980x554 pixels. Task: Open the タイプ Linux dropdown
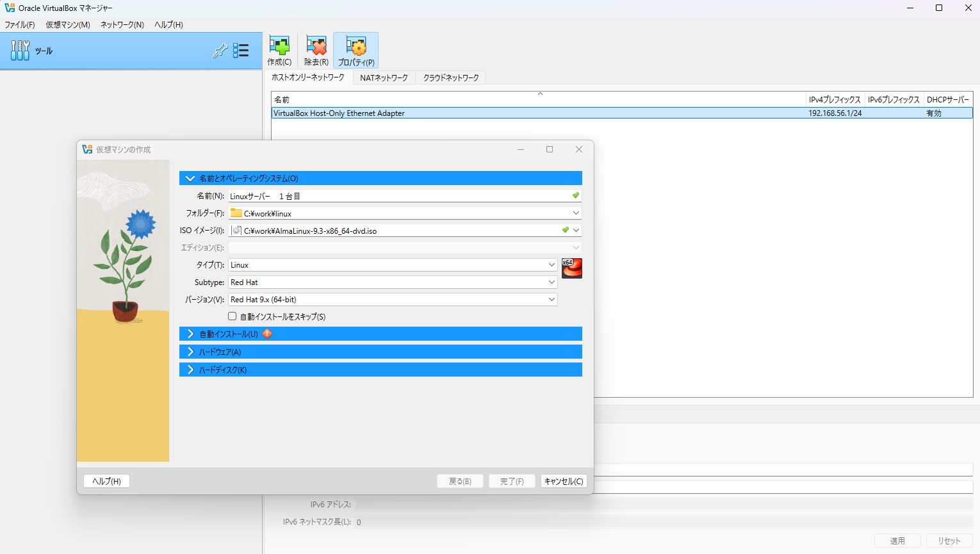(551, 265)
